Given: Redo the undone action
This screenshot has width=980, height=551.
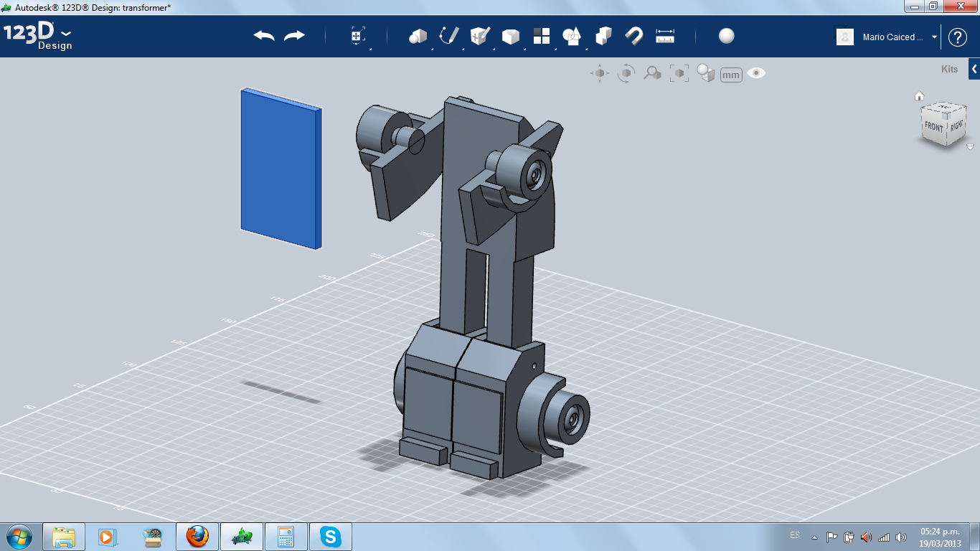Looking at the screenshot, I should tap(294, 36).
